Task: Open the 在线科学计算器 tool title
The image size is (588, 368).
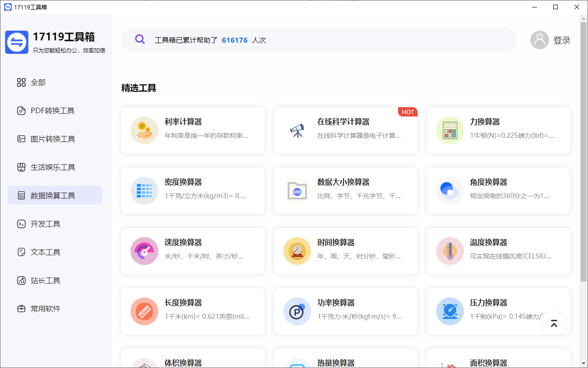Action: (344, 122)
